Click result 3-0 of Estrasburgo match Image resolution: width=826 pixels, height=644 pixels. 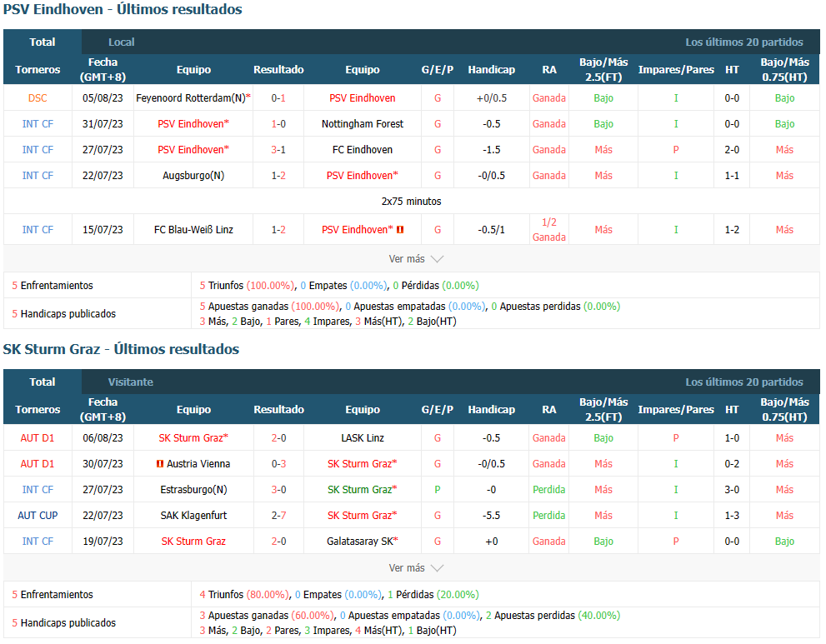click(278, 490)
